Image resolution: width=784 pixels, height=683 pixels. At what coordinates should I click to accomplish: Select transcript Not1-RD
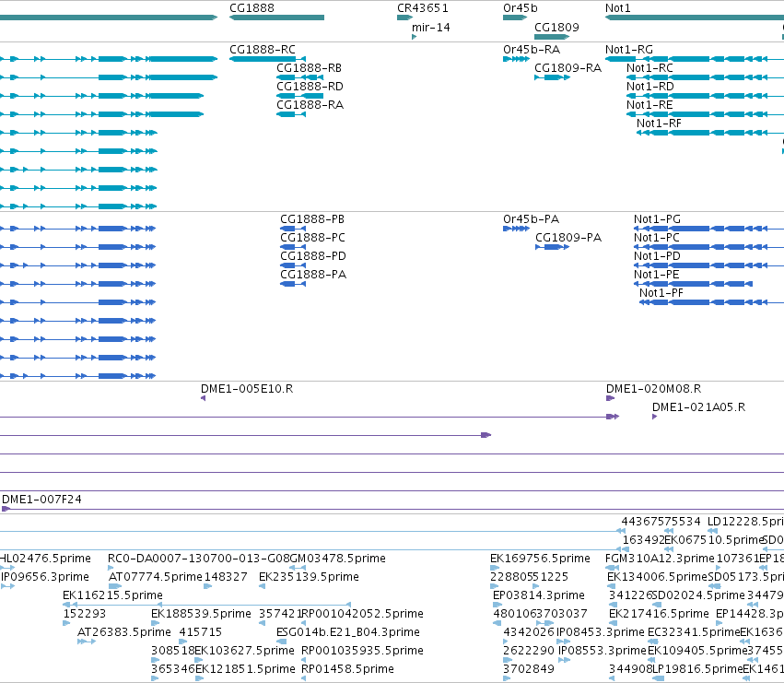[705, 96]
